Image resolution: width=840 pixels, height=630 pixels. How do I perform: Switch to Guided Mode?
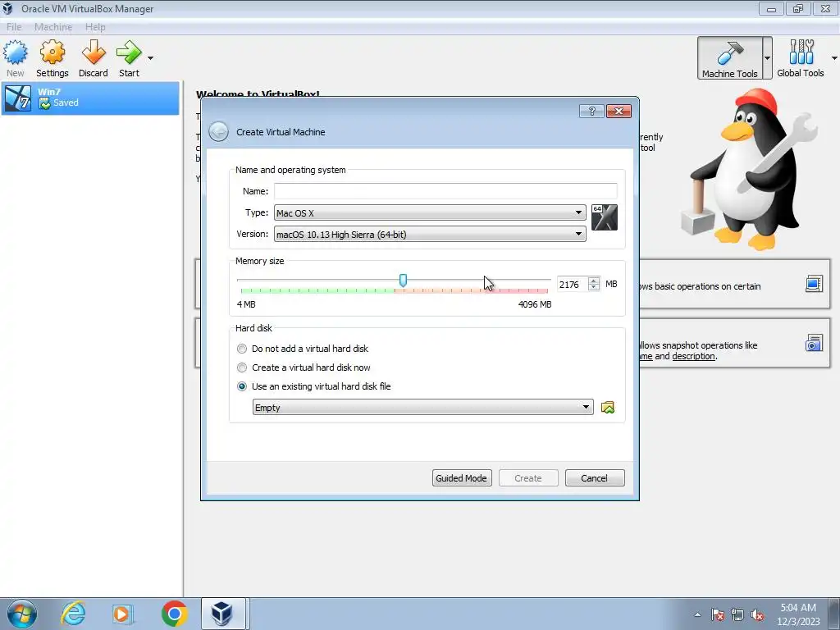tap(462, 478)
